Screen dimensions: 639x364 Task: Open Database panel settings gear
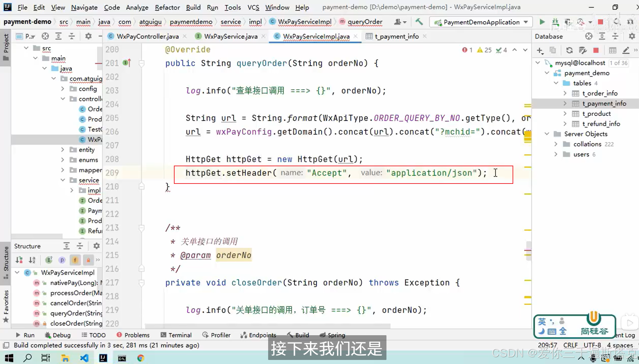(632, 36)
